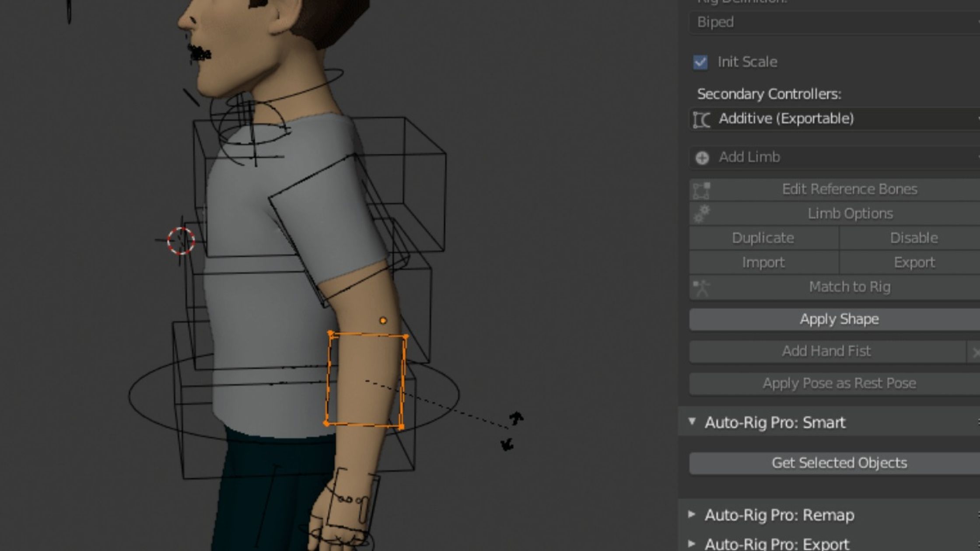Click the Import button
The image size is (980, 551).
coord(763,262)
